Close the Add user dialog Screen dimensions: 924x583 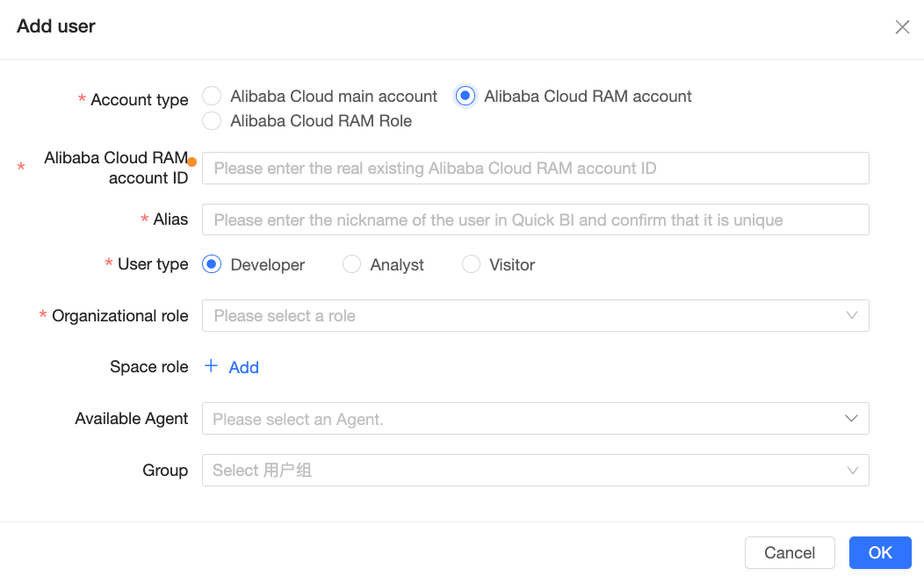tap(902, 27)
